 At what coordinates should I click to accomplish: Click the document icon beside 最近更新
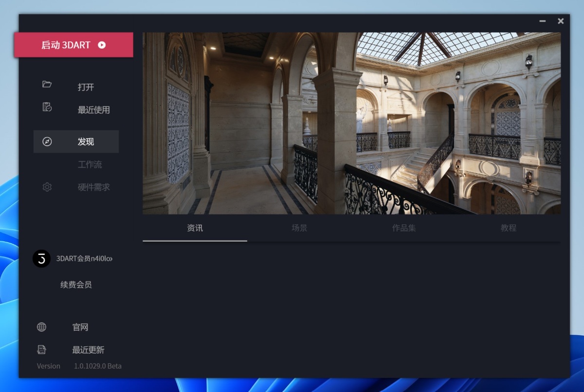coord(42,350)
